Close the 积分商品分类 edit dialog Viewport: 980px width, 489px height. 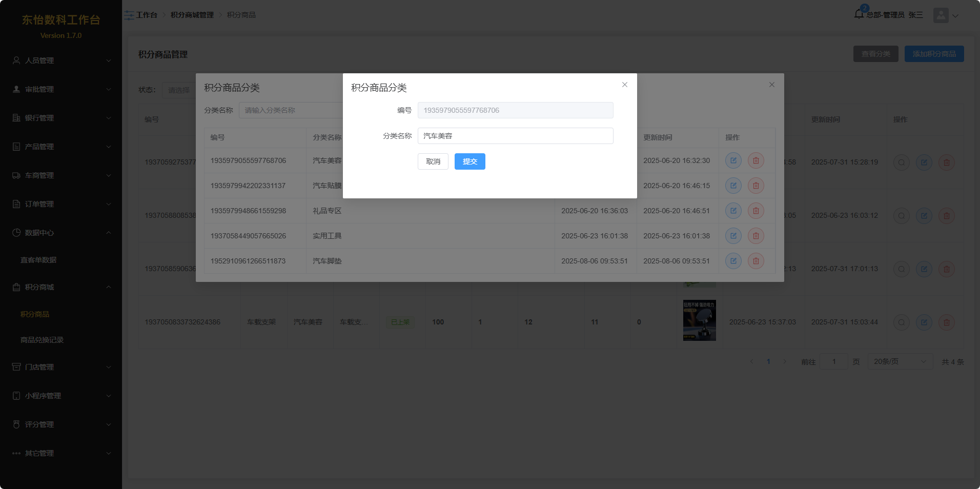click(624, 85)
